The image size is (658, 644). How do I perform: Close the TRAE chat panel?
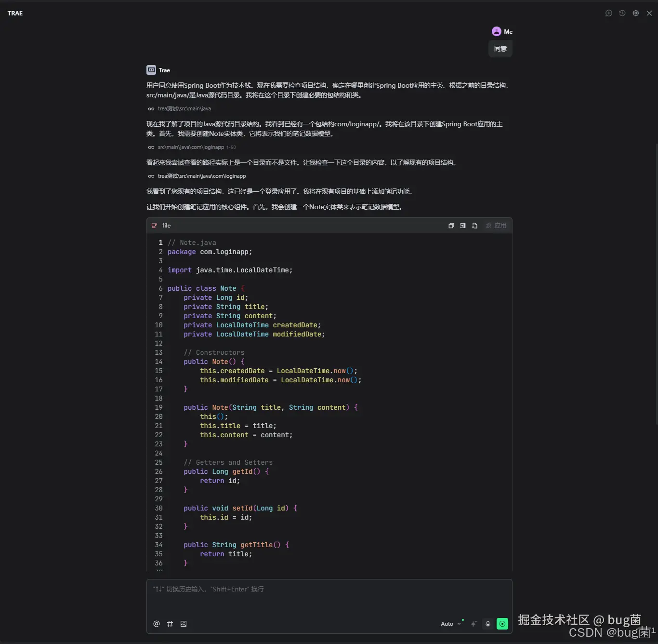pos(649,13)
